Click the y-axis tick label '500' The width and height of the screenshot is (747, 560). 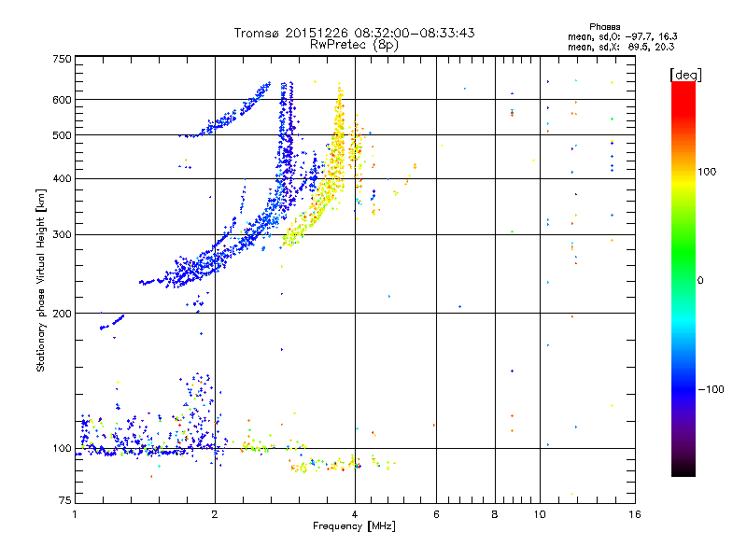(62, 135)
